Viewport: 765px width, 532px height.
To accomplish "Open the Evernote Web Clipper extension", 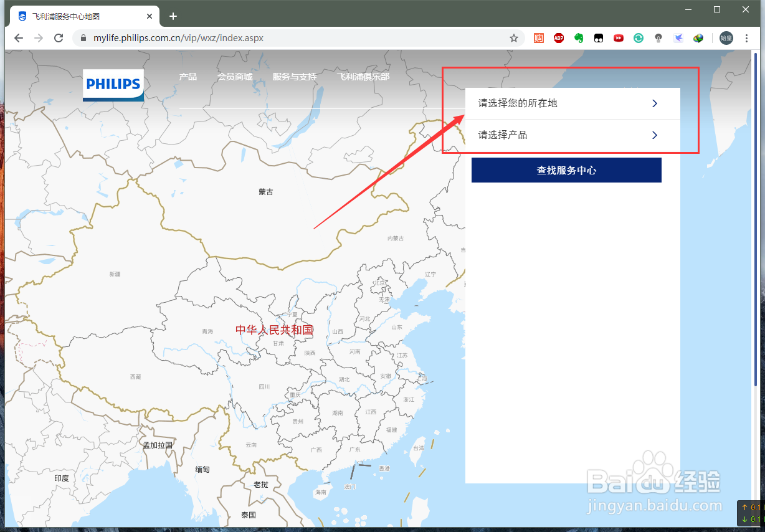I will tap(579, 38).
